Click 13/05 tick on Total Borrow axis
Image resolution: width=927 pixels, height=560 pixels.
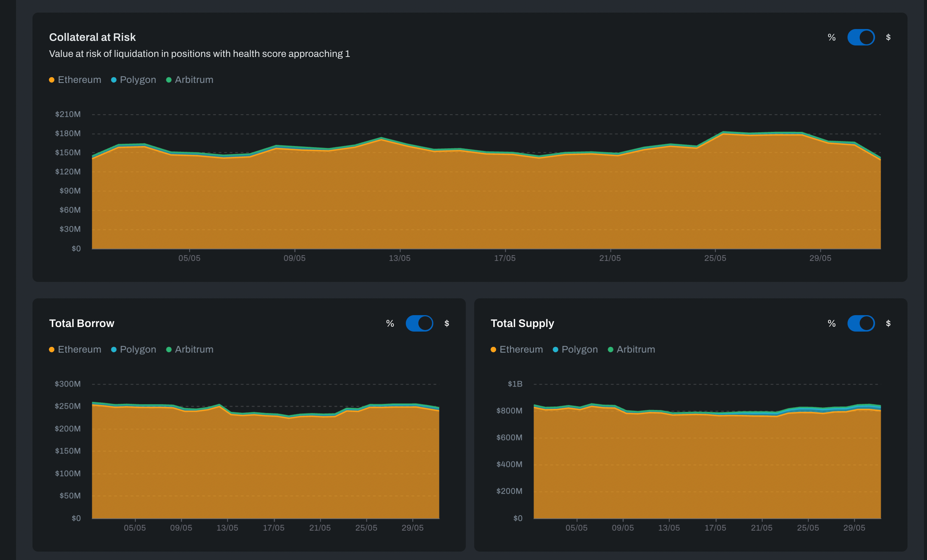[x=227, y=528]
